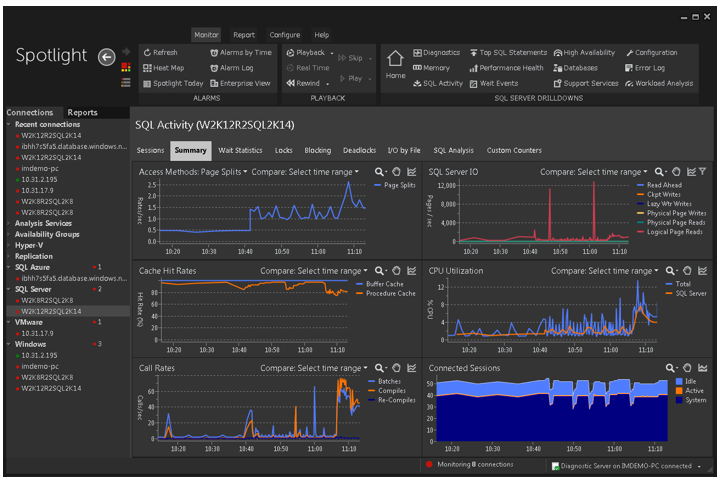The height and width of the screenshot is (482, 722).
Task: Collapse the SQL Azure tree node
Action: (9, 267)
